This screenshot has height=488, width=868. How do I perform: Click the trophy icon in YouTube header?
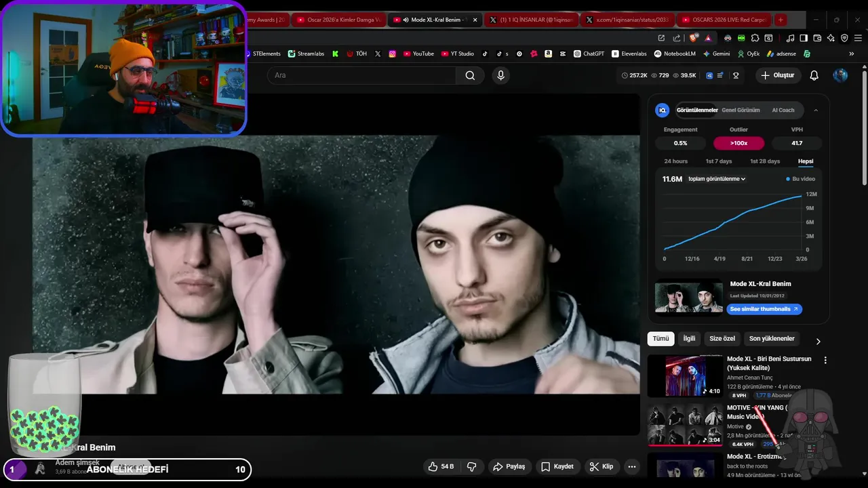(736, 75)
